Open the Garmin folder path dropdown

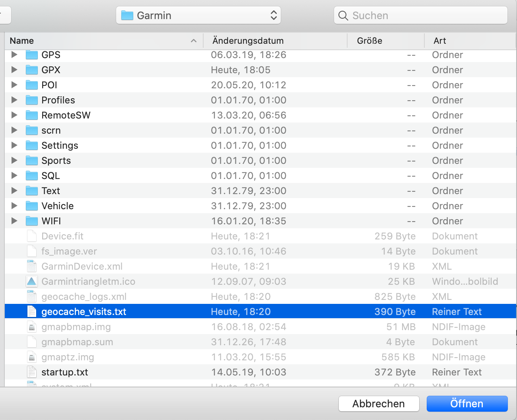pyautogui.click(x=198, y=15)
